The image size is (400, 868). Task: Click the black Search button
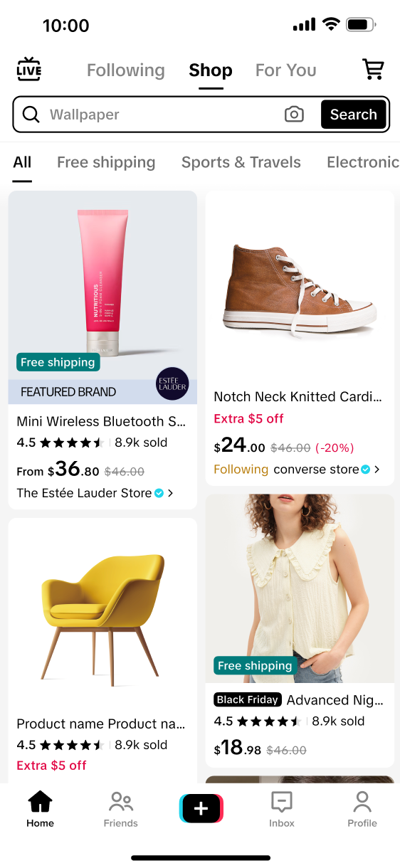point(354,115)
